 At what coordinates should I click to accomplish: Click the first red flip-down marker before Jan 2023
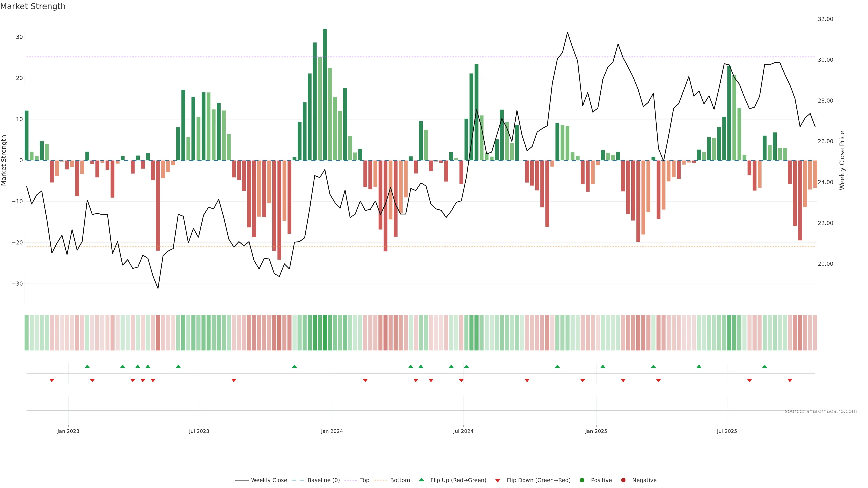point(52,380)
